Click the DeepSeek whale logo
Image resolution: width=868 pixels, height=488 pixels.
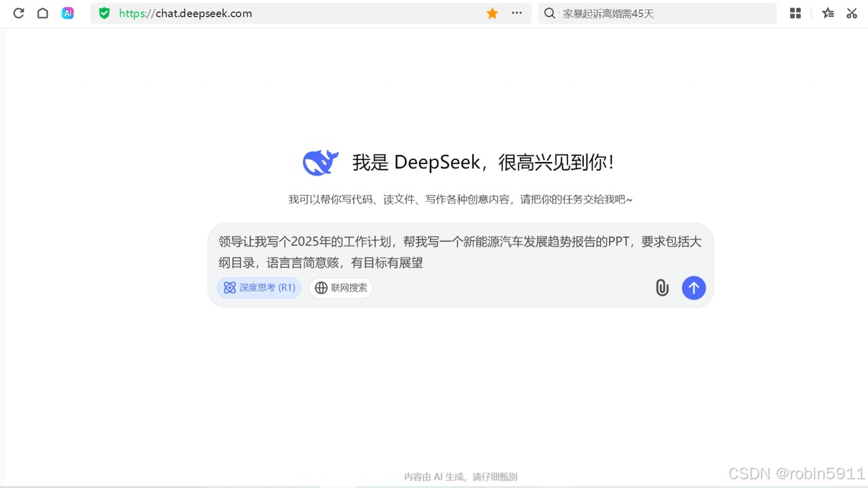pos(320,163)
